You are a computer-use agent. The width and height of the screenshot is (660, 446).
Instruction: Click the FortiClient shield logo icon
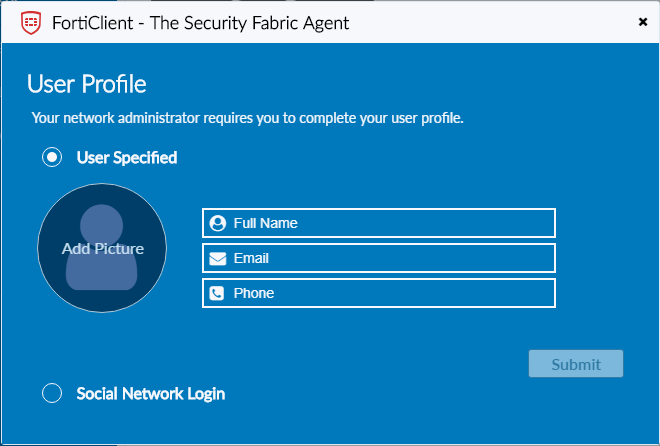31,22
